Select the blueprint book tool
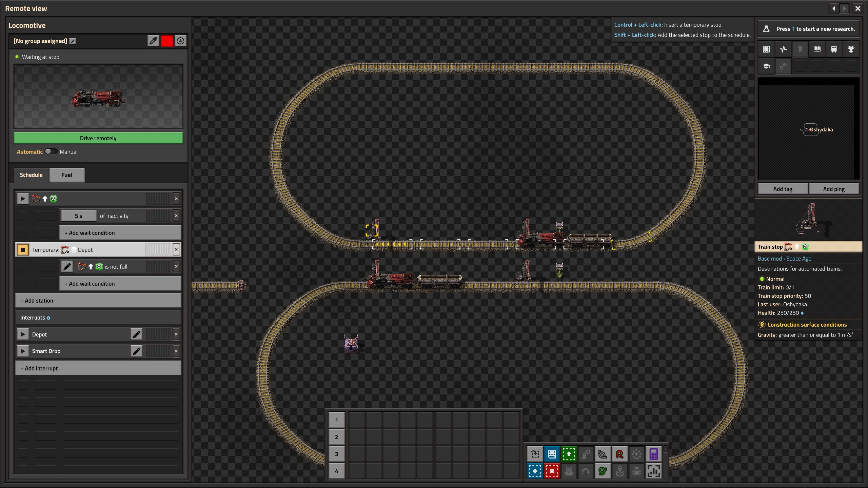The height and width of the screenshot is (488, 868). (552, 454)
